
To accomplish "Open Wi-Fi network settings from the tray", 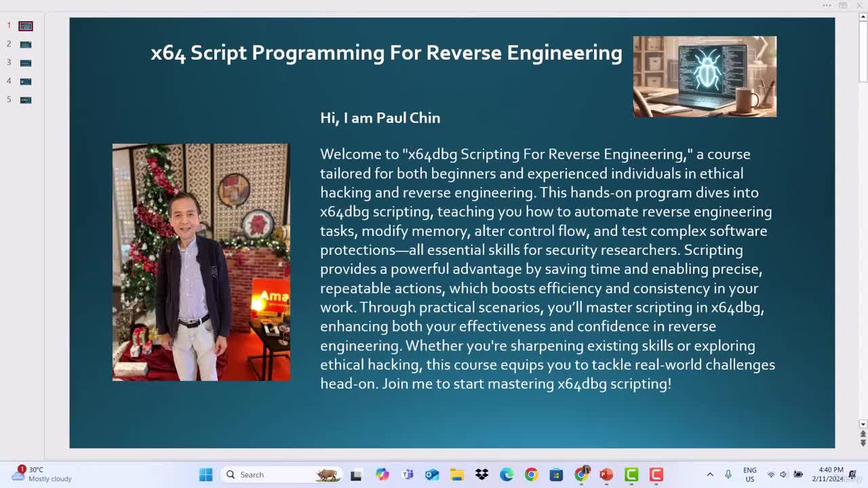I will pos(771,474).
